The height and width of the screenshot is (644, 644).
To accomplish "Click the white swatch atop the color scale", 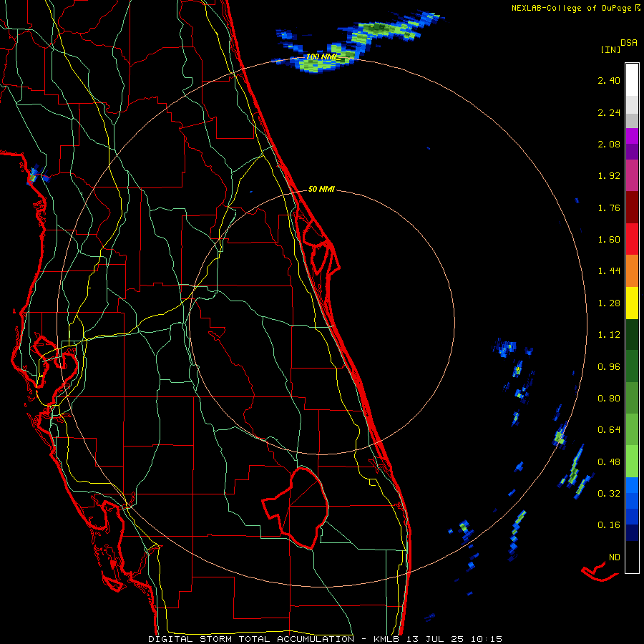I will tap(632, 80).
